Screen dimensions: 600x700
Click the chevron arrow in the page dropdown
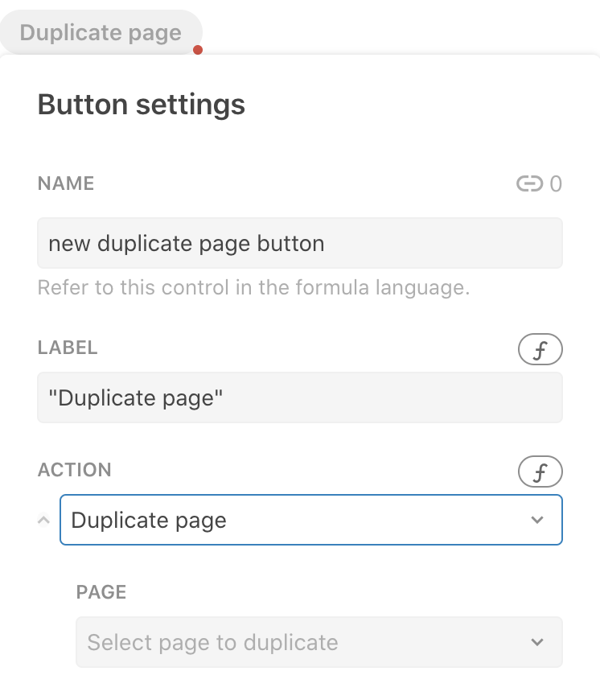click(537, 642)
